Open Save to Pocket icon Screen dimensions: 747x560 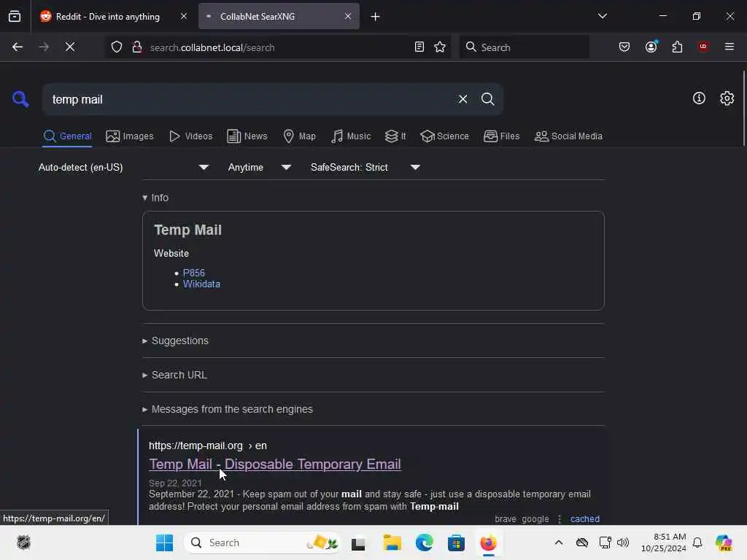pyautogui.click(x=624, y=47)
